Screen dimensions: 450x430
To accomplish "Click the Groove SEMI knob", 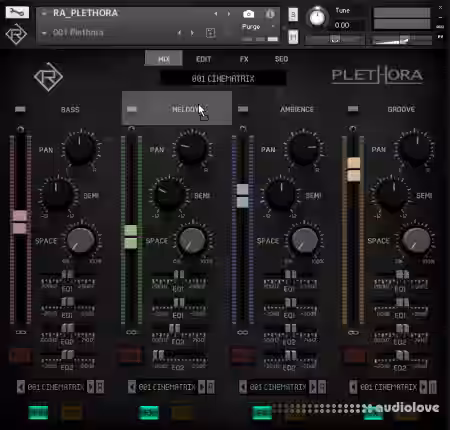I will pos(392,194).
